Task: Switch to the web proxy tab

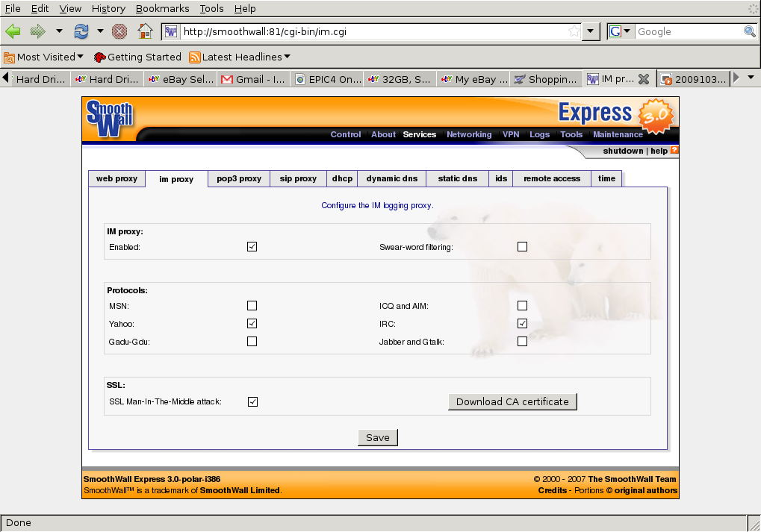Action: [117, 178]
